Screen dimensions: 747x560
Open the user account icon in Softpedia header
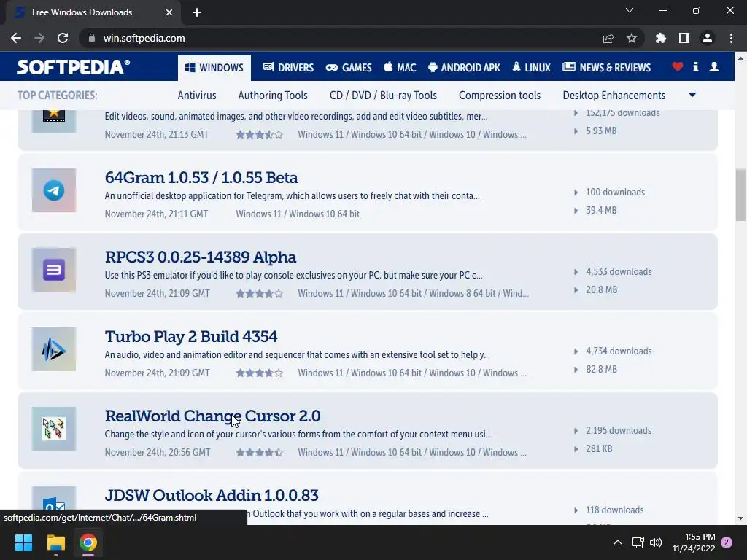pos(714,67)
